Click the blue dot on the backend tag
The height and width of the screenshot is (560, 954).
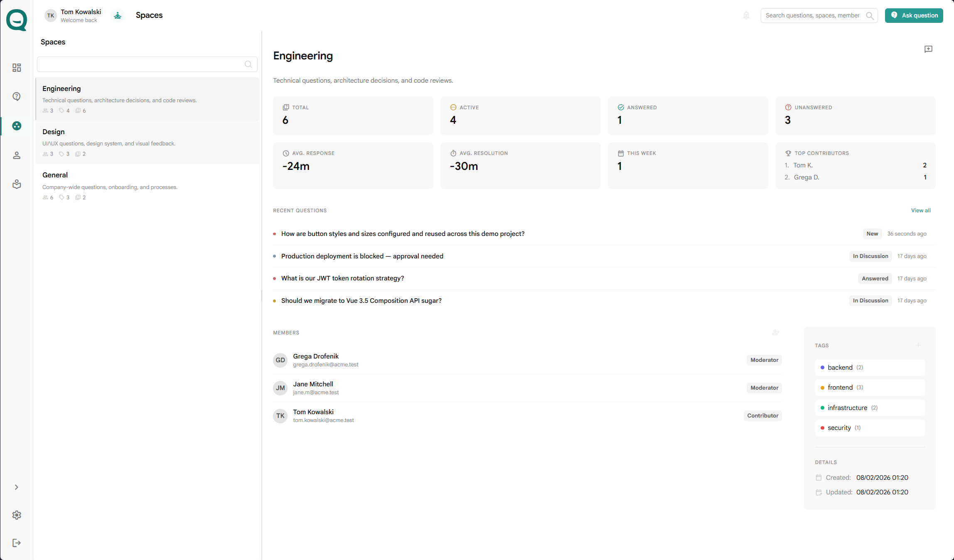pyautogui.click(x=823, y=367)
